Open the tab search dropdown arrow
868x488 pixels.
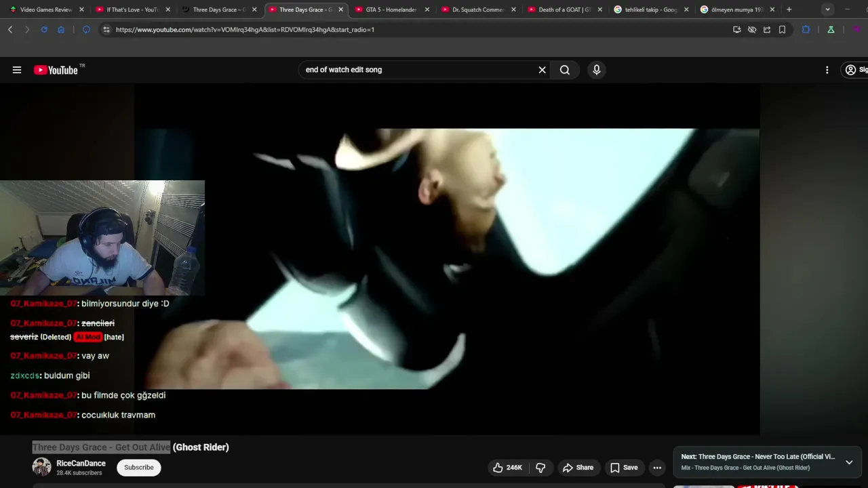[x=827, y=9]
